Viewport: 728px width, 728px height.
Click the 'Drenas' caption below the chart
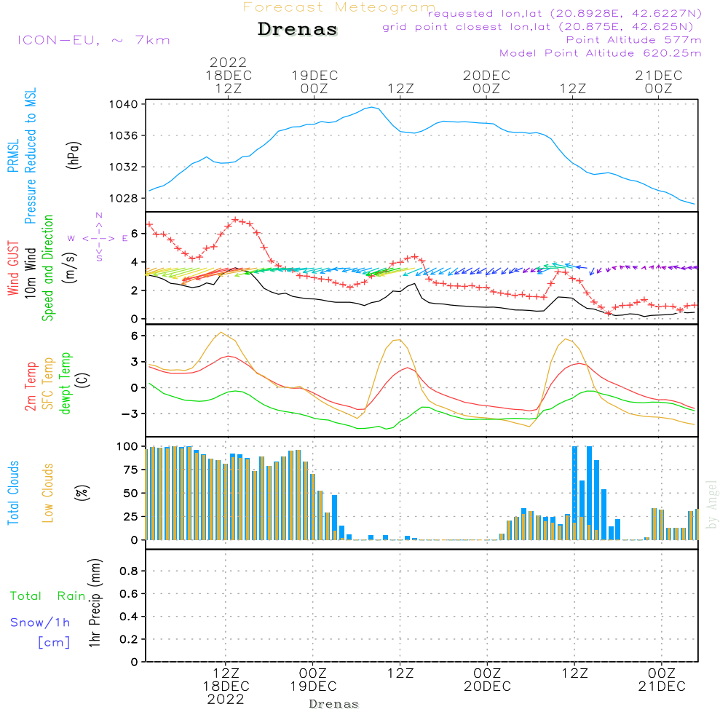(334, 704)
